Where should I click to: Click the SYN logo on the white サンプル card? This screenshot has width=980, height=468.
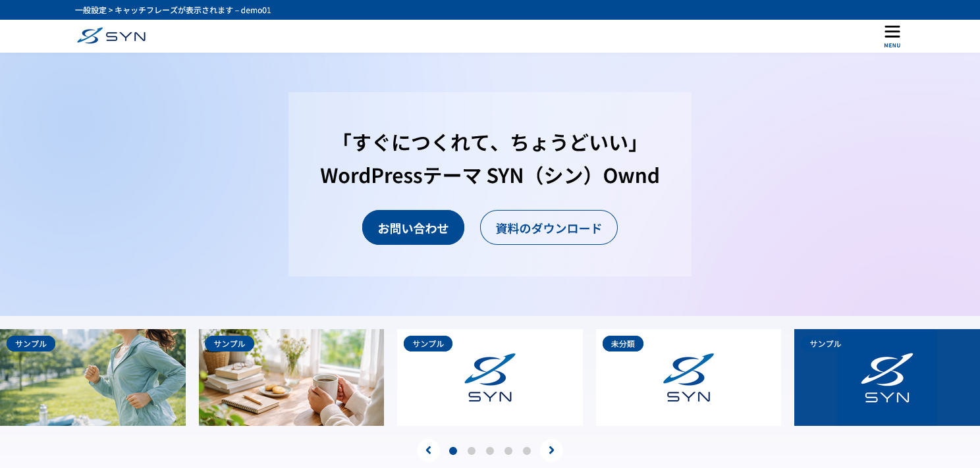[490, 377]
